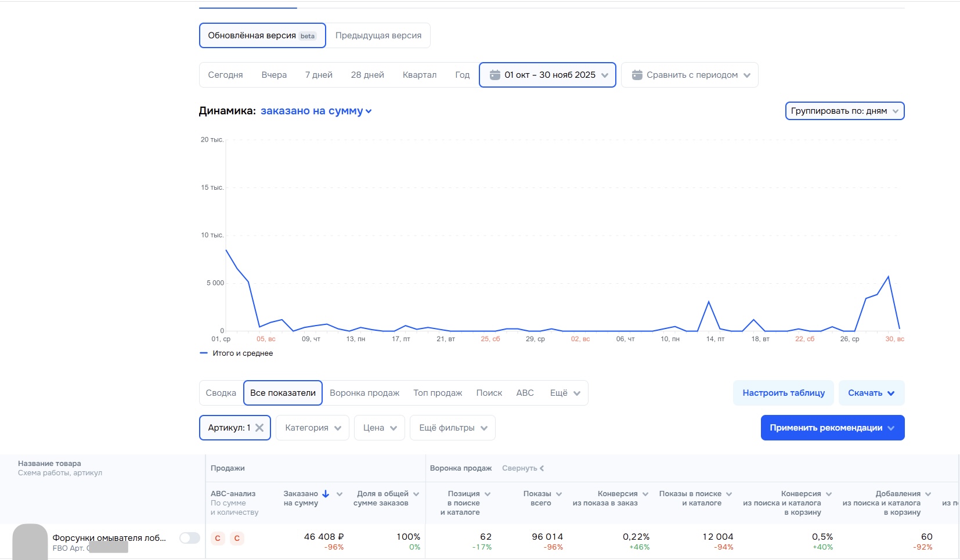Screen dimensions: 960x560
Task: Click Название товара column header
Action: tap(49, 464)
